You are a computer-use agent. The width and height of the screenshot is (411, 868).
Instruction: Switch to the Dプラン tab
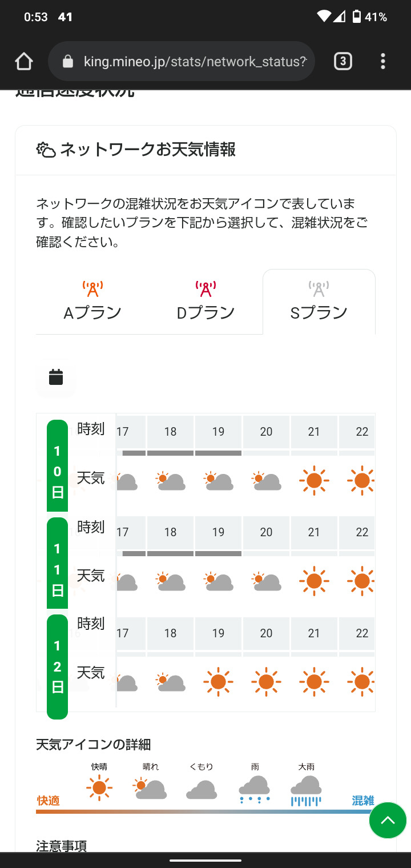pyautogui.click(x=205, y=302)
